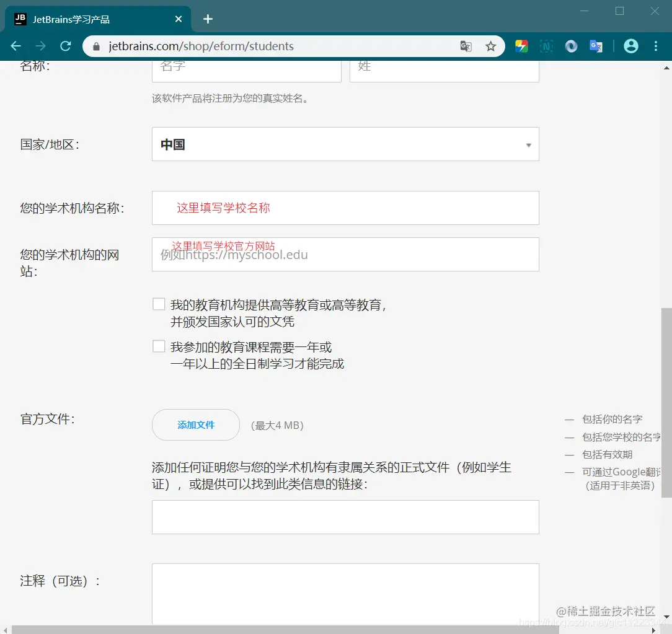Click the academic institution name field
Viewport: 672px width, 634px height.
[x=345, y=208]
